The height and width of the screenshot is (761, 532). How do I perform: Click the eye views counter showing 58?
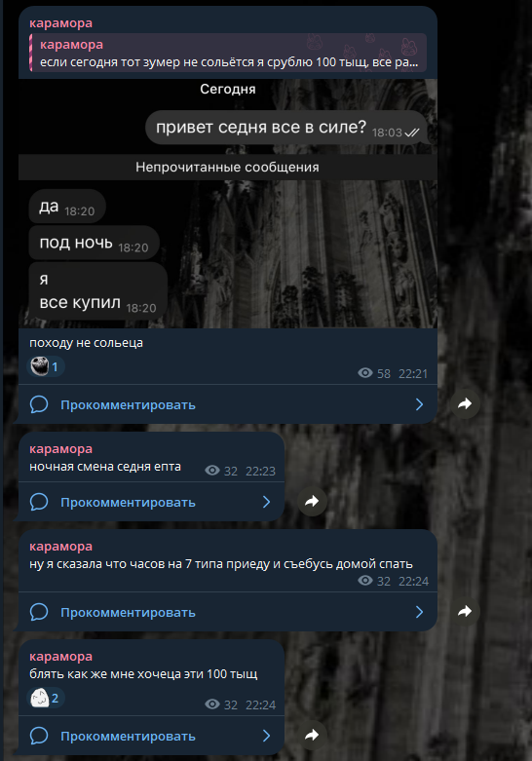pos(374,373)
